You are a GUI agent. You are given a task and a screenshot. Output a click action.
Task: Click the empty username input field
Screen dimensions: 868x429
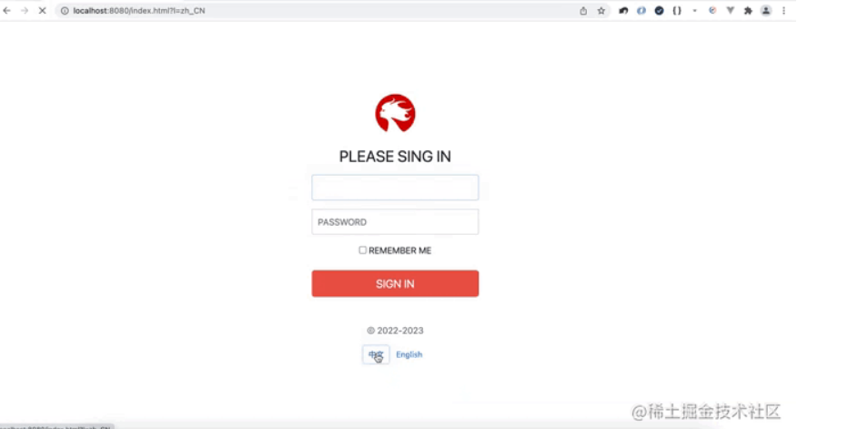395,188
